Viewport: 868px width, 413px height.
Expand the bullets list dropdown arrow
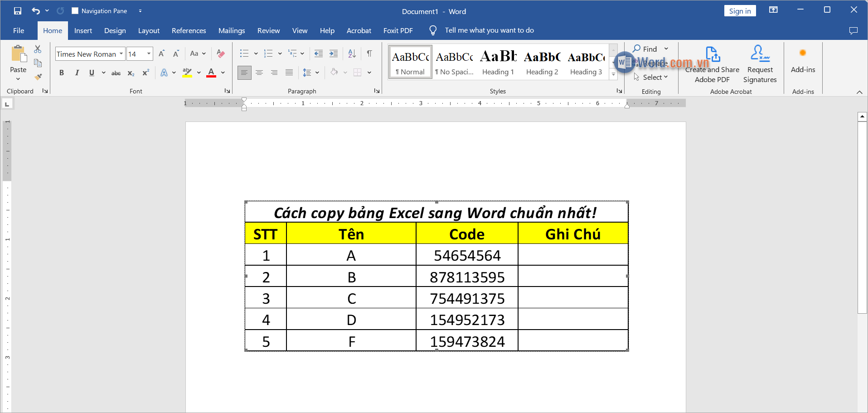(x=256, y=53)
